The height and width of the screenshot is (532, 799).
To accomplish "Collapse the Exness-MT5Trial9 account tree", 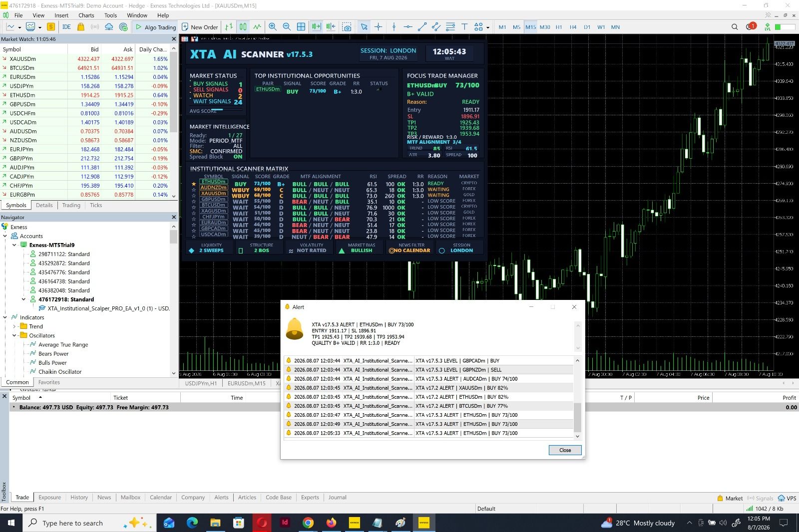I will pyautogui.click(x=14, y=245).
